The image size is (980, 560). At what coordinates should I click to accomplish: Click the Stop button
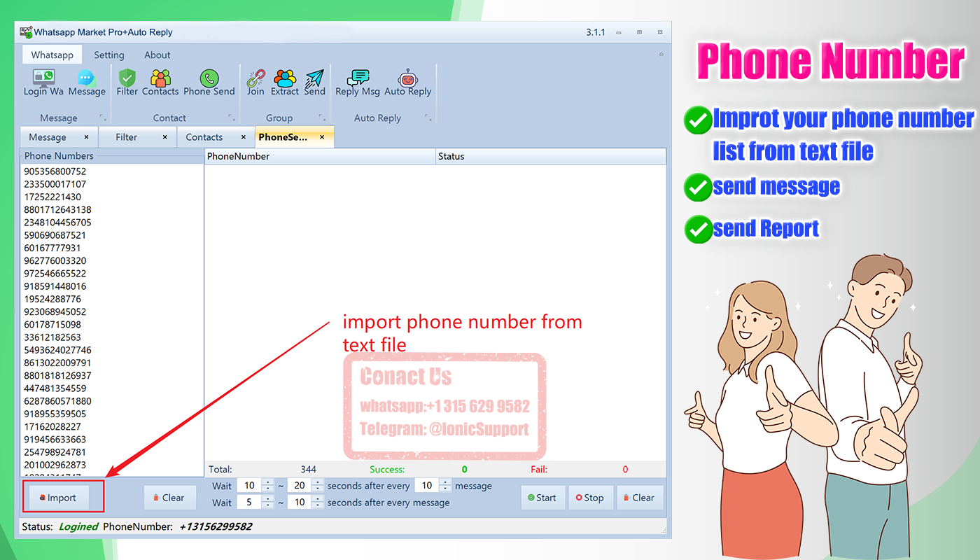[x=591, y=498]
